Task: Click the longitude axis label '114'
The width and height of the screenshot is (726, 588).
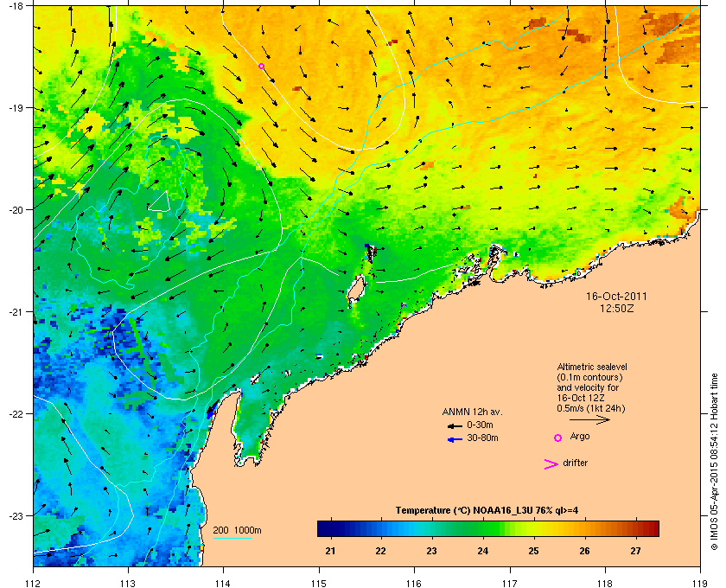Action: click(x=223, y=584)
